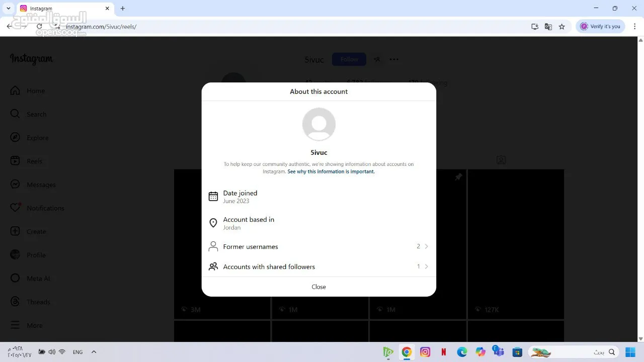
Task: Open Search in the Instagram sidebar
Action: tap(28, 114)
